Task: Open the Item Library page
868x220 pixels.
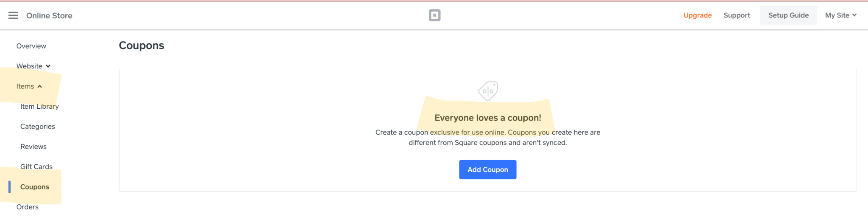Action: coord(39,106)
